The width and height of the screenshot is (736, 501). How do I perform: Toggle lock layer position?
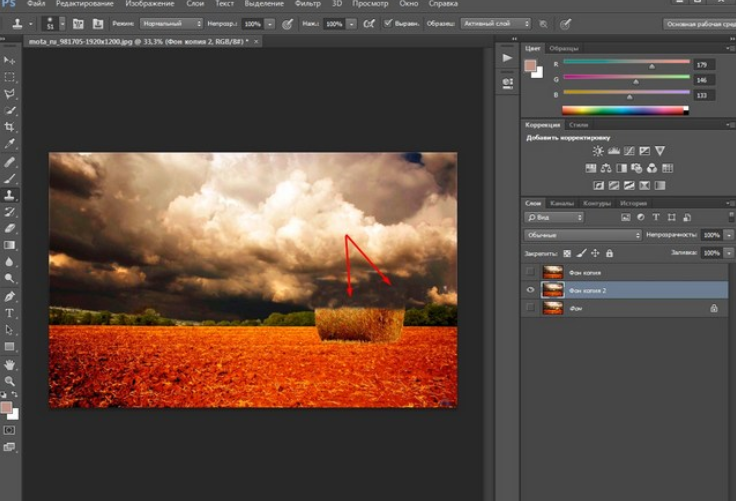pyautogui.click(x=595, y=254)
